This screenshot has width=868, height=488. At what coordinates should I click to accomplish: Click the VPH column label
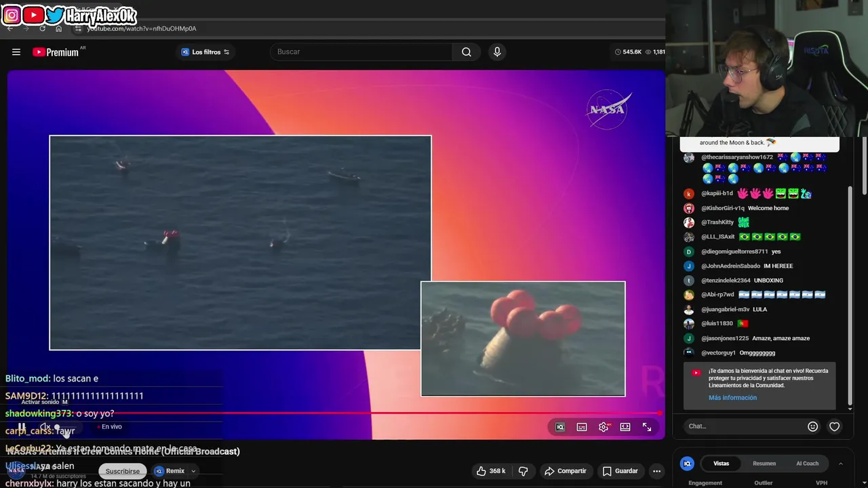(x=821, y=483)
